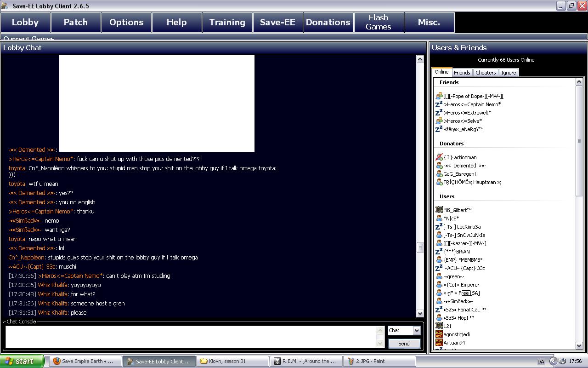The image size is (588, 368).
Task: Click the sleeping icon next to Captain Nemo
Action: tap(439, 104)
